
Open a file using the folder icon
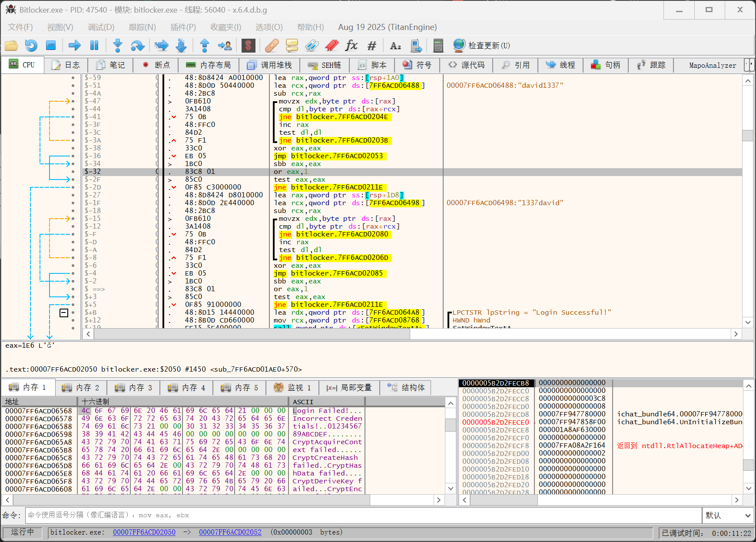coord(11,45)
